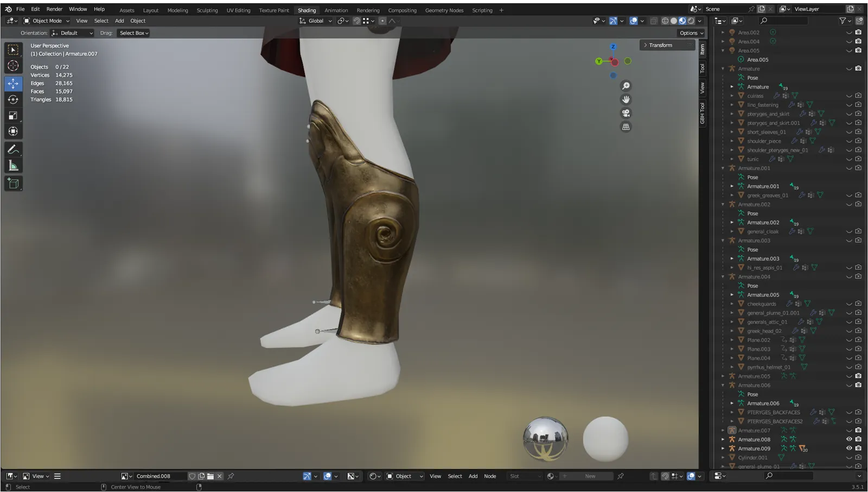Toggle X-Ray mode in viewport header

click(654, 21)
